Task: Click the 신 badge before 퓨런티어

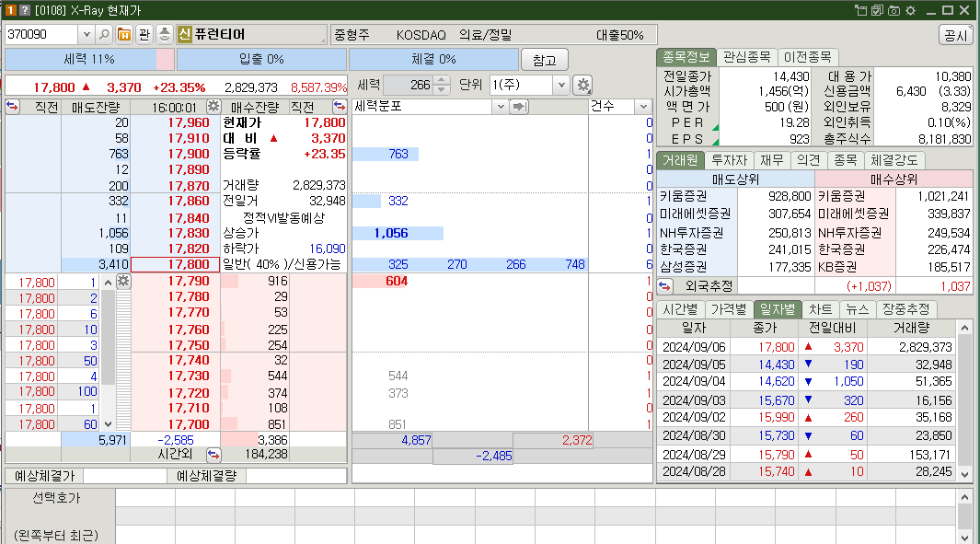Action: pos(184,34)
